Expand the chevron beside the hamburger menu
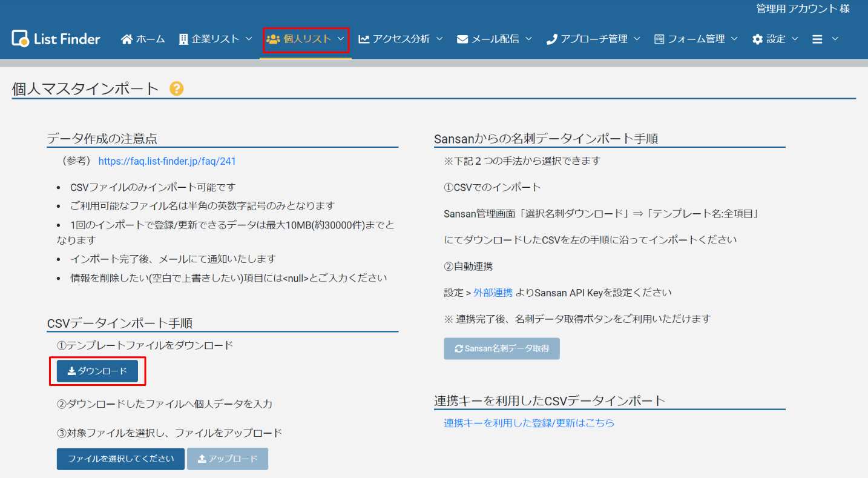This screenshot has width=868, height=478. click(x=835, y=39)
